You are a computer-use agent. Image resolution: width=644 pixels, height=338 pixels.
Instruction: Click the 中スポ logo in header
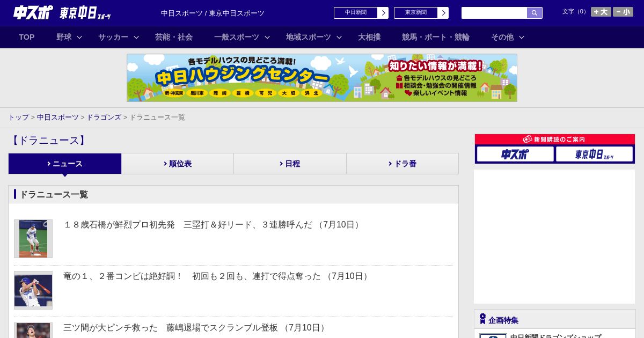pos(33,12)
